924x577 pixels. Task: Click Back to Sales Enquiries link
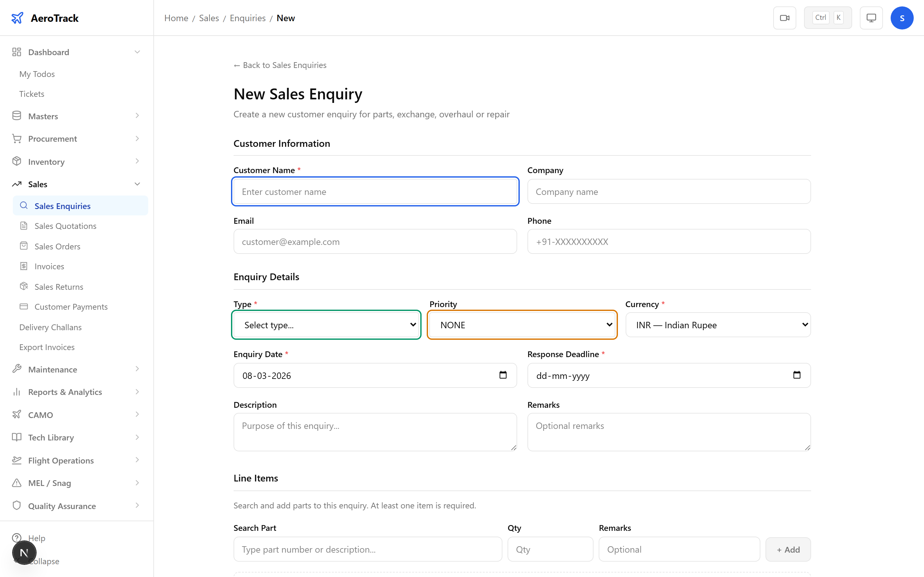point(280,65)
